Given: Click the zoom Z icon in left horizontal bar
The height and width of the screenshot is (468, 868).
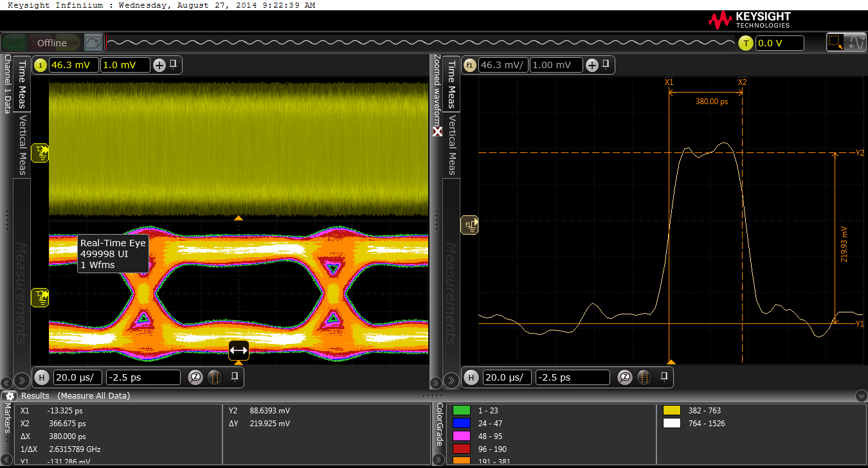Looking at the screenshot, I should pos(196,377).
